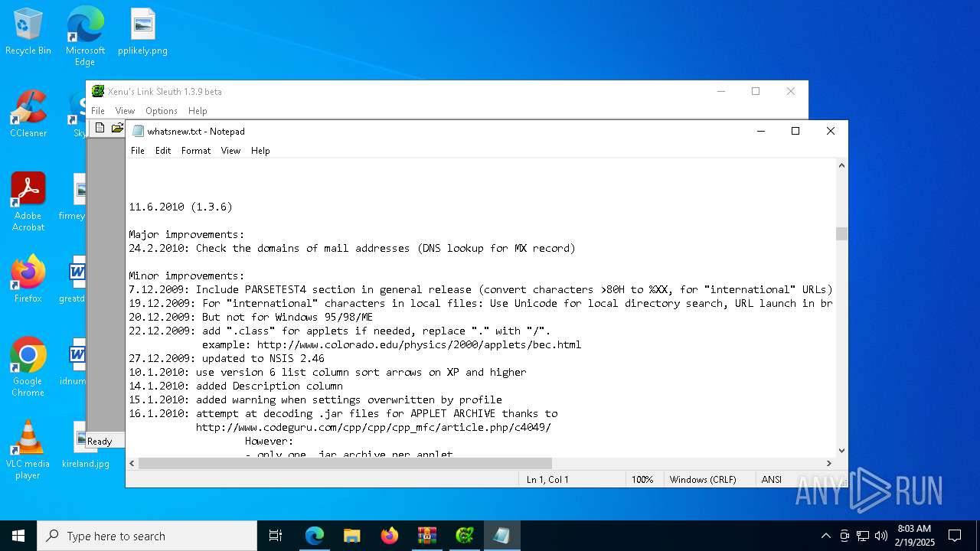The image size is (980, 551).
Task: Click 'Windows (CRLF)' in status bar
Action: pyautogui.click(x=703, y=480)
